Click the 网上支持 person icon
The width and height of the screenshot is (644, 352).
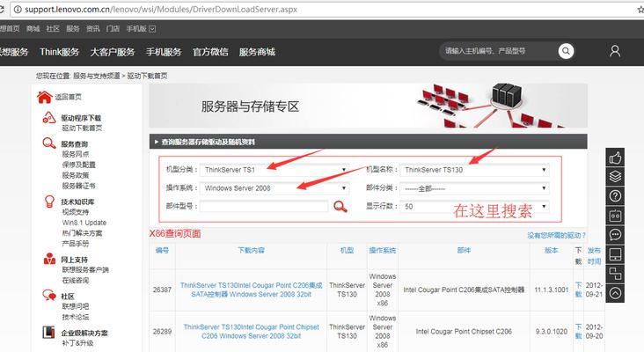pyautogui.click(x=49, y=259)
